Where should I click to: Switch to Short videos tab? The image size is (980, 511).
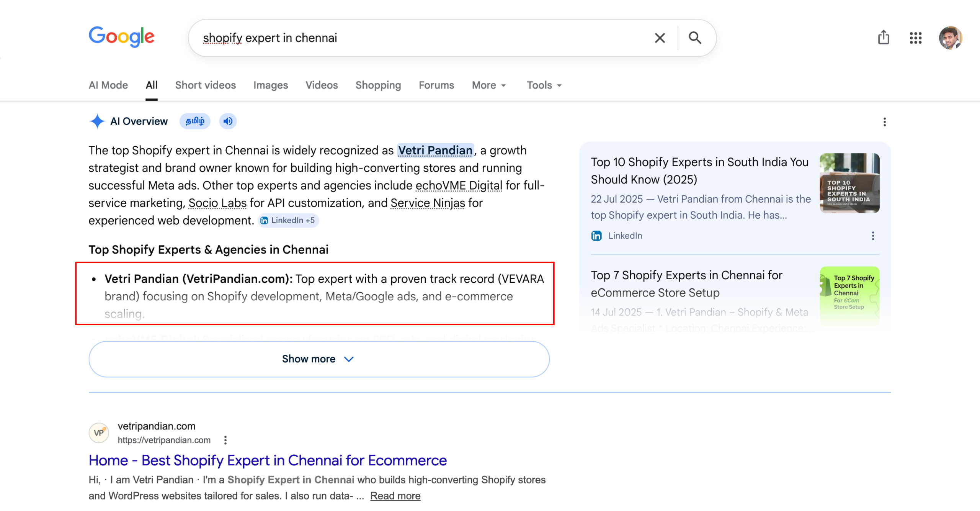pyautogui.click(x=206, y=85)
